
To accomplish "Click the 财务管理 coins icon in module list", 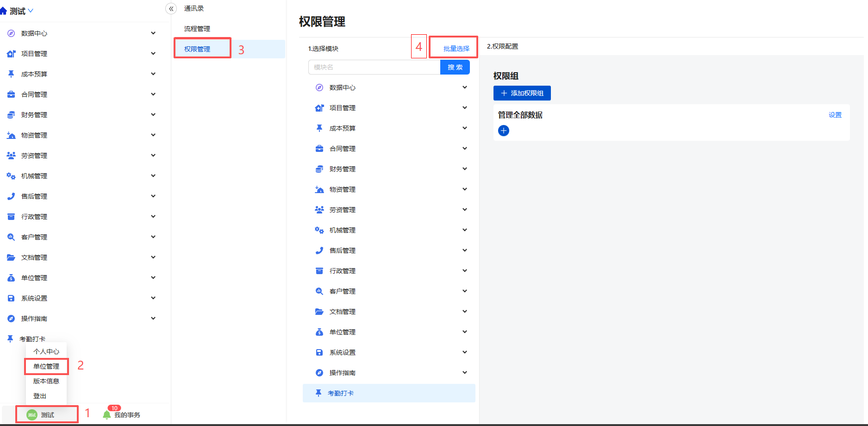I will click(x=319, y=169).
